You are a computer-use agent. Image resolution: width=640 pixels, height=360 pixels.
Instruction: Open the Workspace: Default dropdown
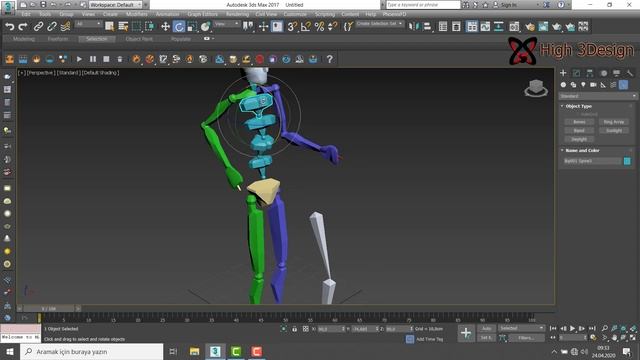pos(116,5)
